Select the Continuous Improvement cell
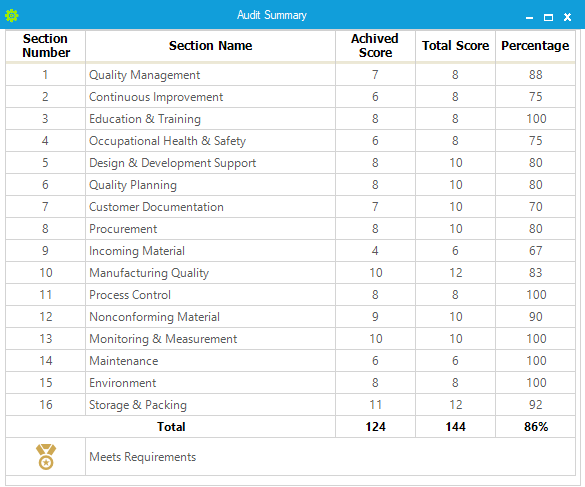 click(x=210, y=97)
